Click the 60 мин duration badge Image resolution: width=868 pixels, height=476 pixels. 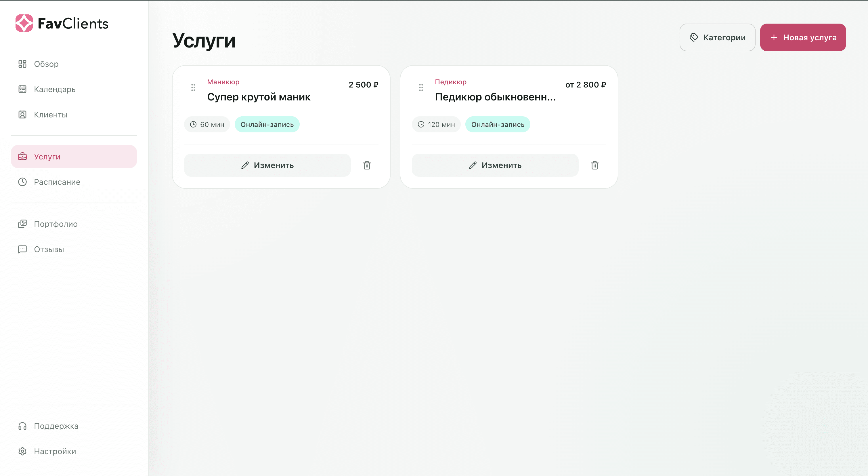pos(207,124)
